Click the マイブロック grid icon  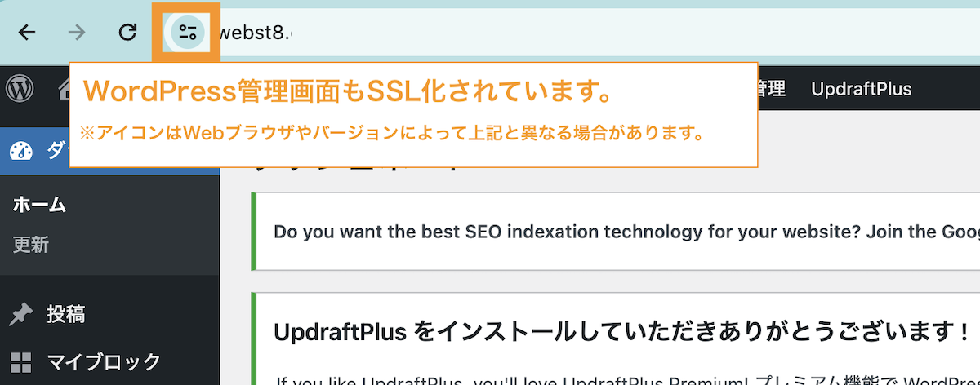click(22, 361)
